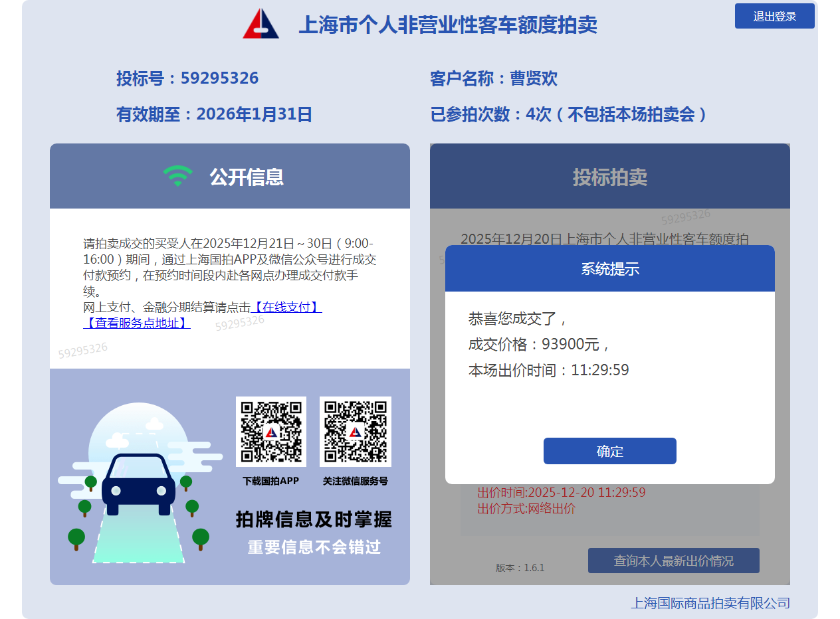This screenshot has height=619, width=840.
Task: Select the 投标拍卖 panel header
Action: point(609,177)
